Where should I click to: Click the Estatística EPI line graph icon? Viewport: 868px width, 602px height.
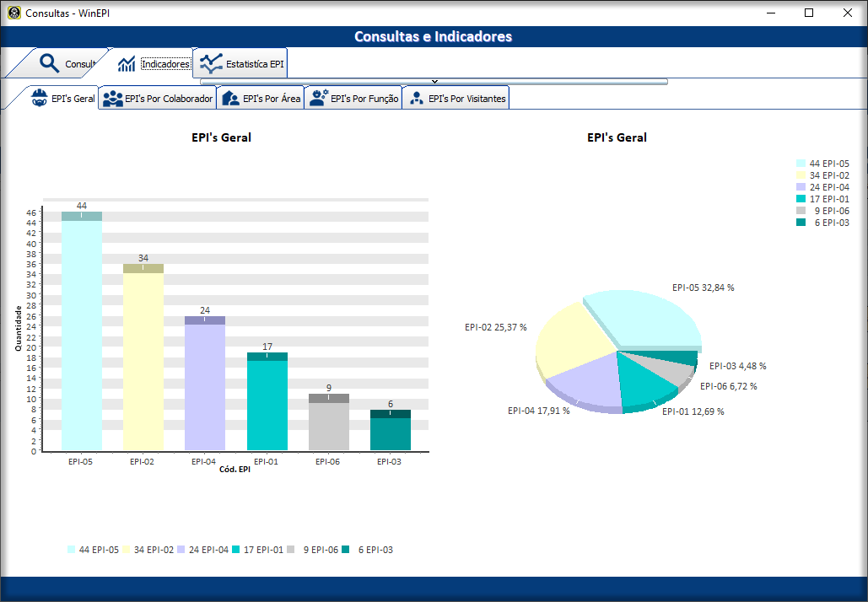click(x=211, y=63)
